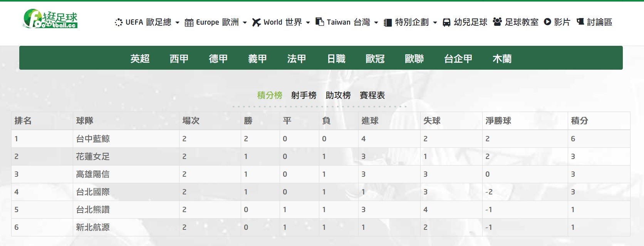Click 台中藍鯨's points value 6
644x246 pixels.
(573, 139)
